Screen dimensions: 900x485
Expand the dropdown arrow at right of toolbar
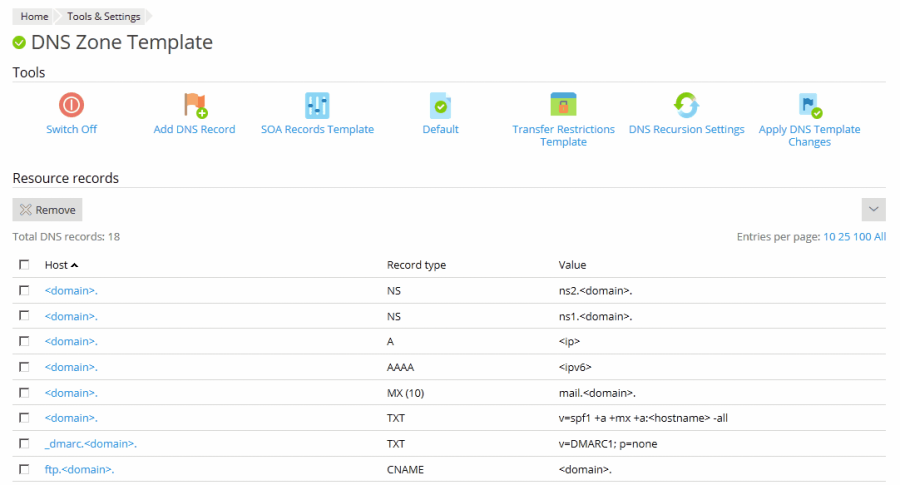coord(873,209)
